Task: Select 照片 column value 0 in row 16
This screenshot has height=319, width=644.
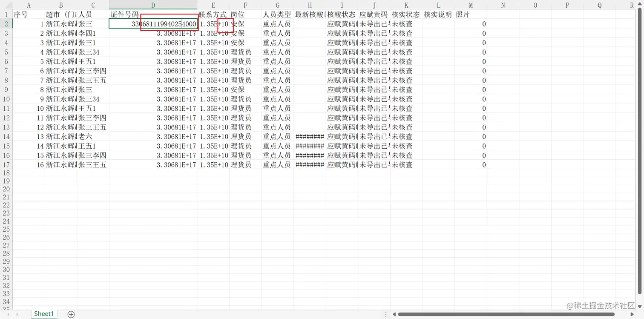Action: click(x=471, y=155)
